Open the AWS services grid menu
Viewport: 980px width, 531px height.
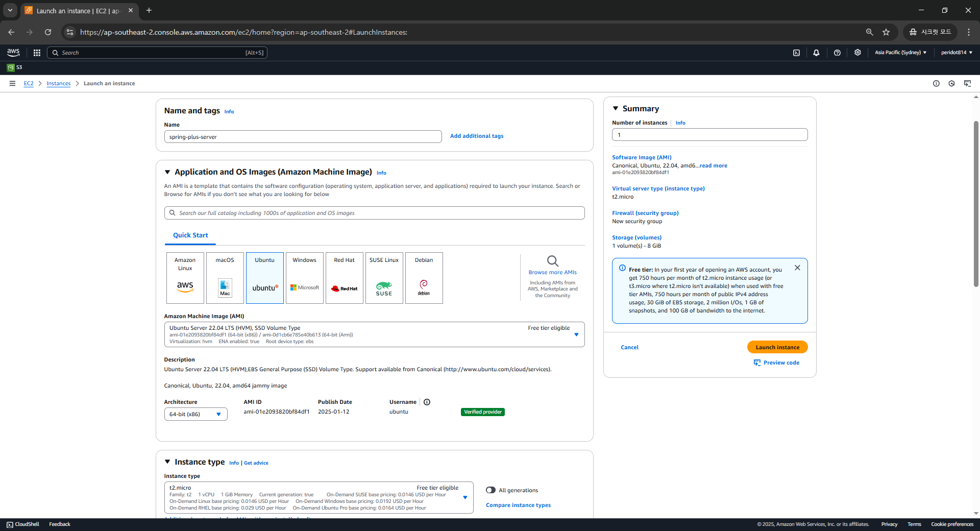coord(37,53)
